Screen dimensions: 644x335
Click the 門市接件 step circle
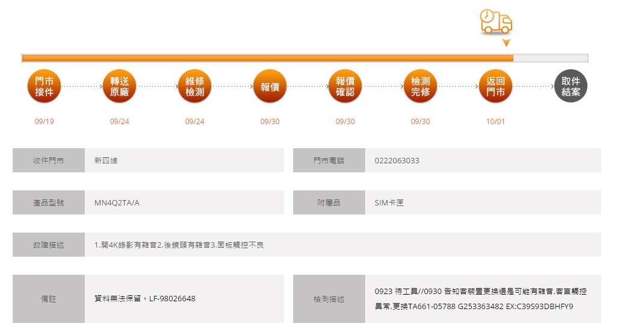click(x=44, y=86)
